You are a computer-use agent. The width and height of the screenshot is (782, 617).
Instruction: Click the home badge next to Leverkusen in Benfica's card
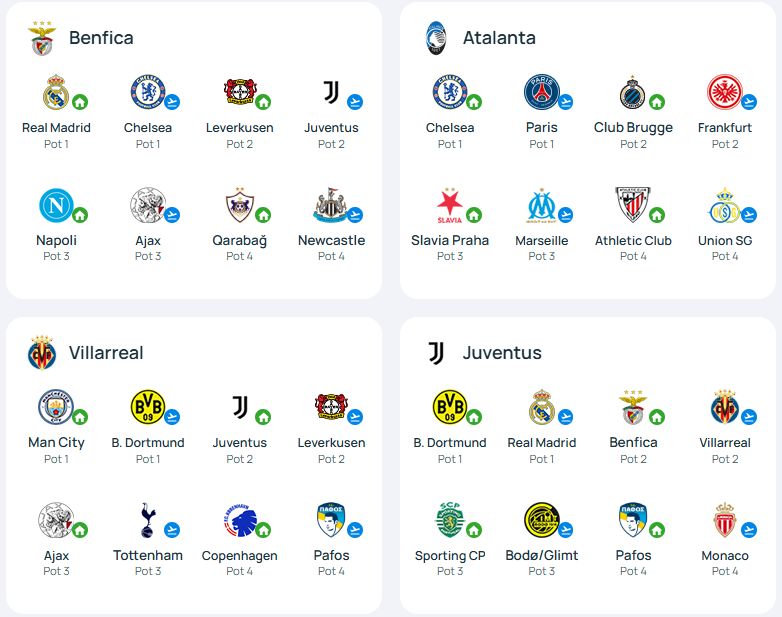pos(263,102)
